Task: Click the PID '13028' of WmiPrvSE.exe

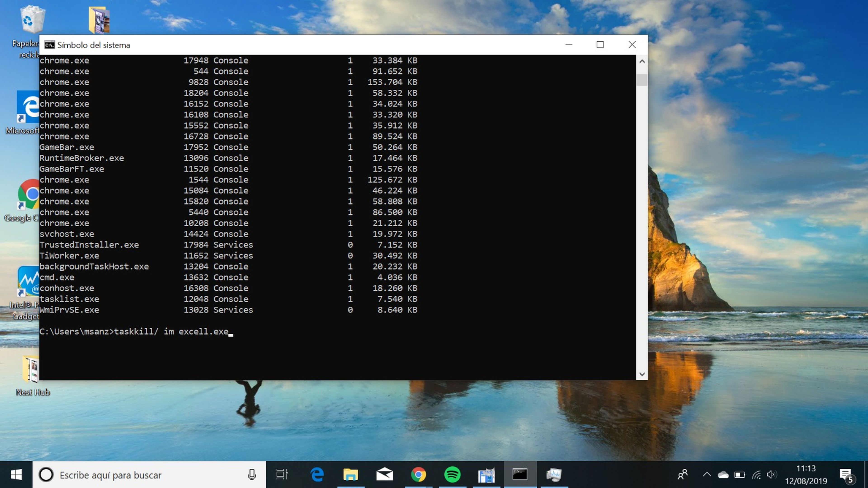Action: pyautogui.click(x=196, y=310)
